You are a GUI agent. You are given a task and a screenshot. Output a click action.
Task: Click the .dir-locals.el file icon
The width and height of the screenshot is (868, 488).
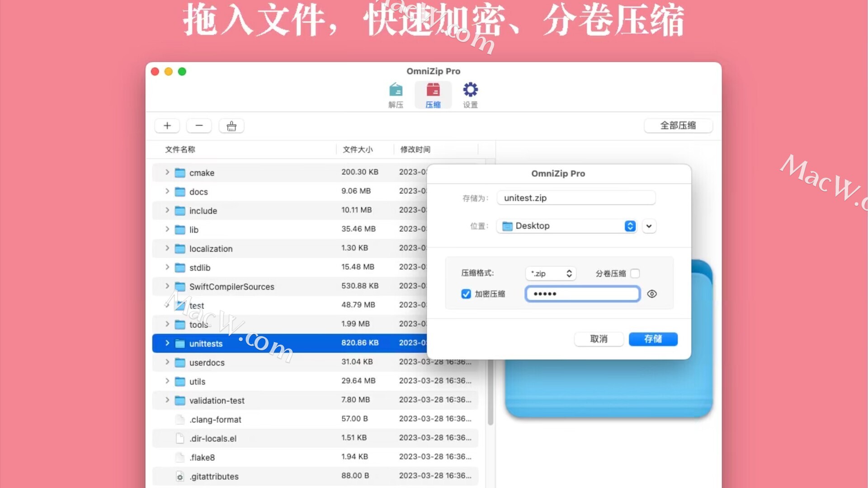pyautogui.click(x=180, y=438)
